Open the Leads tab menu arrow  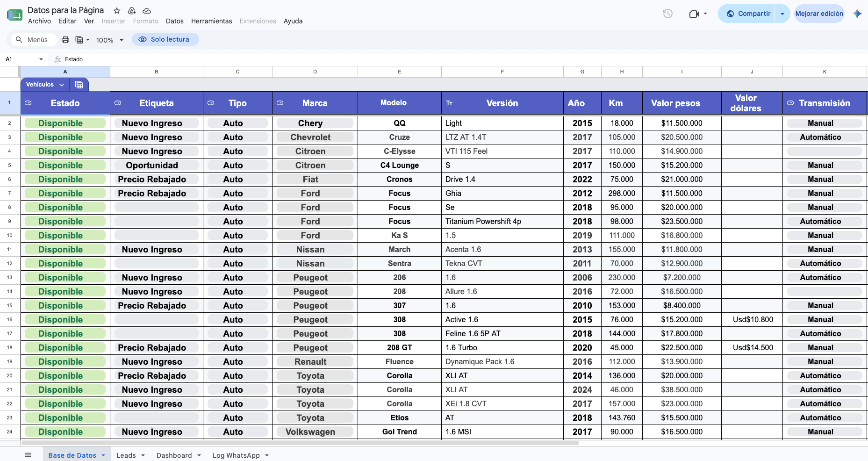[143, 455]
